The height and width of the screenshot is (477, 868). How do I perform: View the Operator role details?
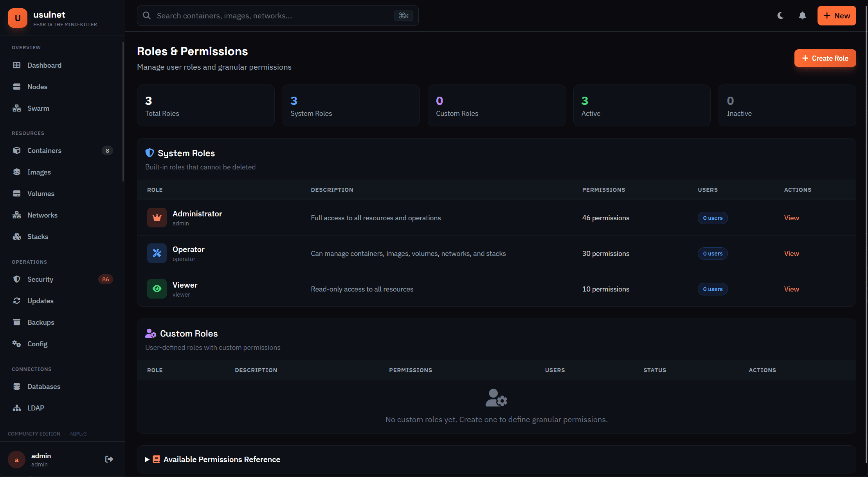(x=791, y=253)
